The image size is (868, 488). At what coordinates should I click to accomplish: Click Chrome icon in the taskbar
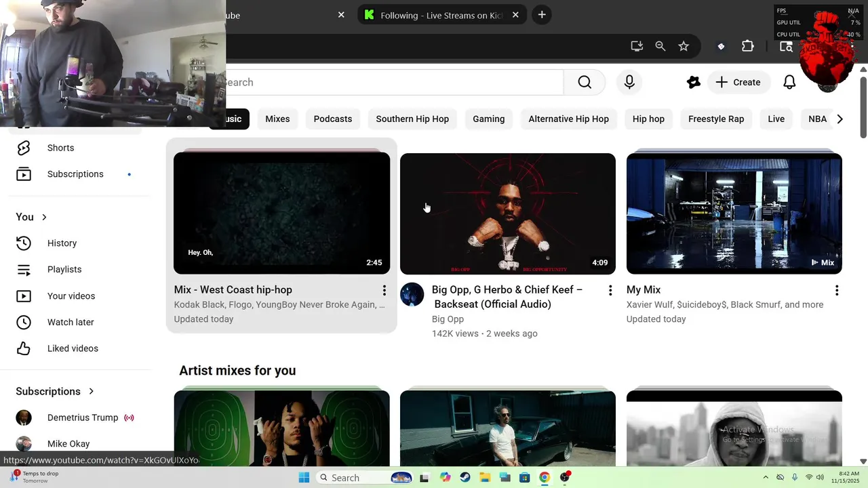pos(544,477)
